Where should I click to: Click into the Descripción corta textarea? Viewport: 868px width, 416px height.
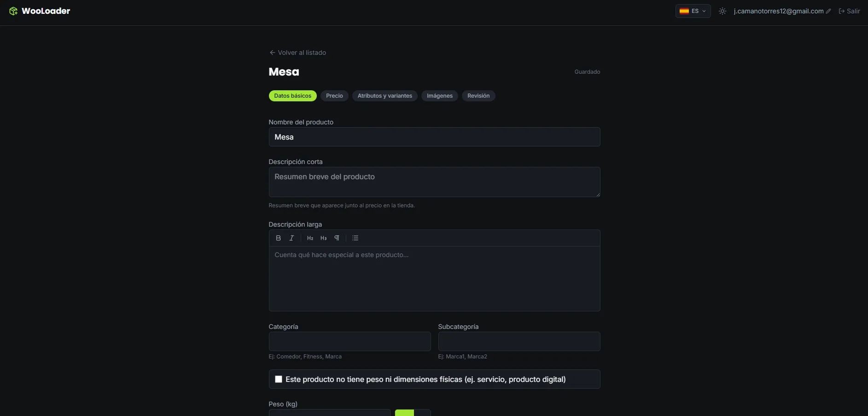[x=434, y=182]
